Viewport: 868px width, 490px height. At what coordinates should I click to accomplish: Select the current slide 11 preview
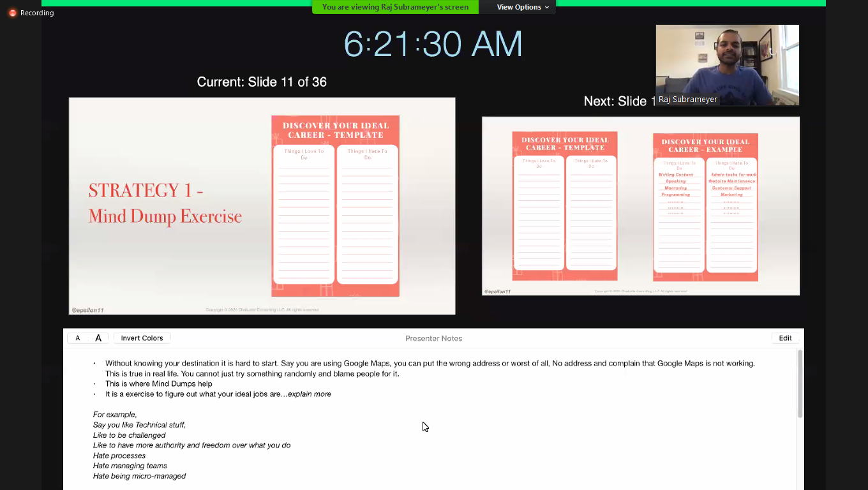pyautogui.click(x=262, y=205)
